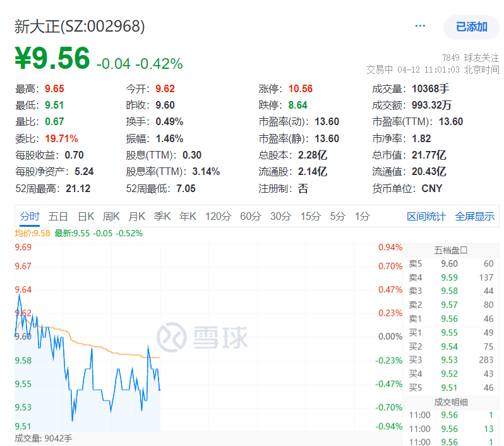
Task: Select the 年K chart tab
Action: coord(188,217)
